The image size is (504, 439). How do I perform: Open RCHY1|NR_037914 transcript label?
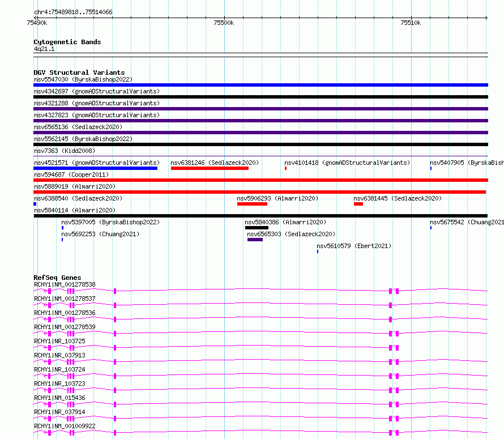coord(59,412)
